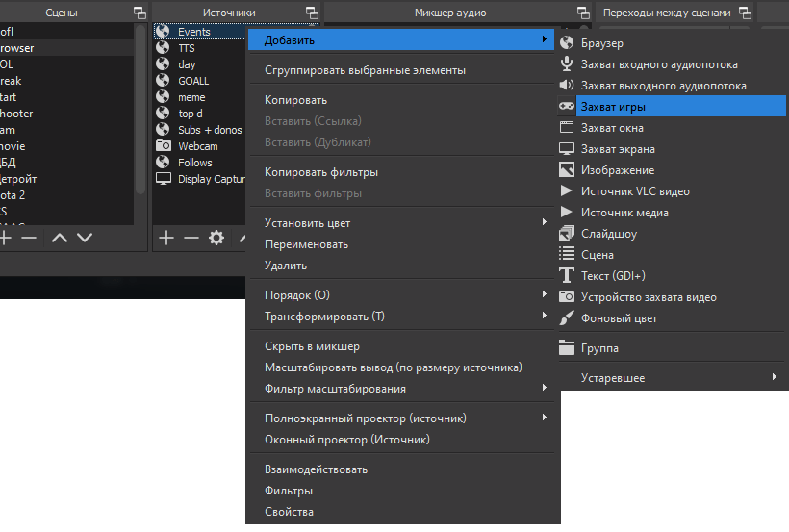Add a Браузер source from the submenu

[602, 43]
